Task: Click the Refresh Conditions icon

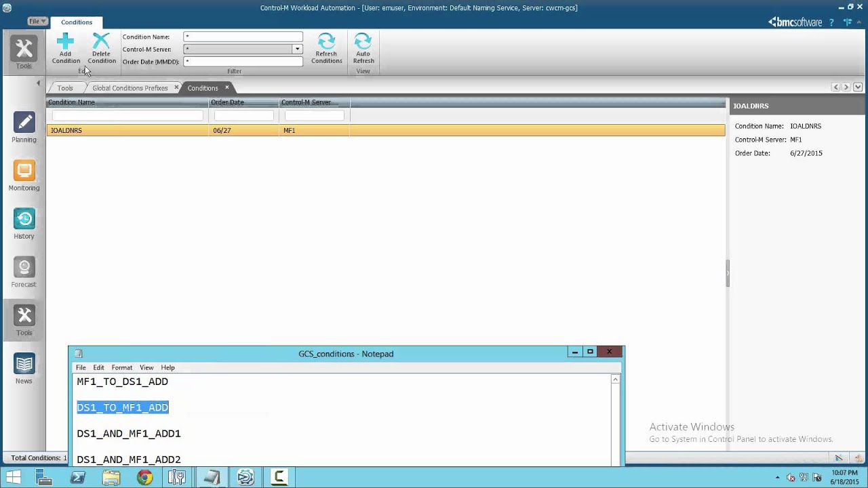Action: [x=326, y=42]
